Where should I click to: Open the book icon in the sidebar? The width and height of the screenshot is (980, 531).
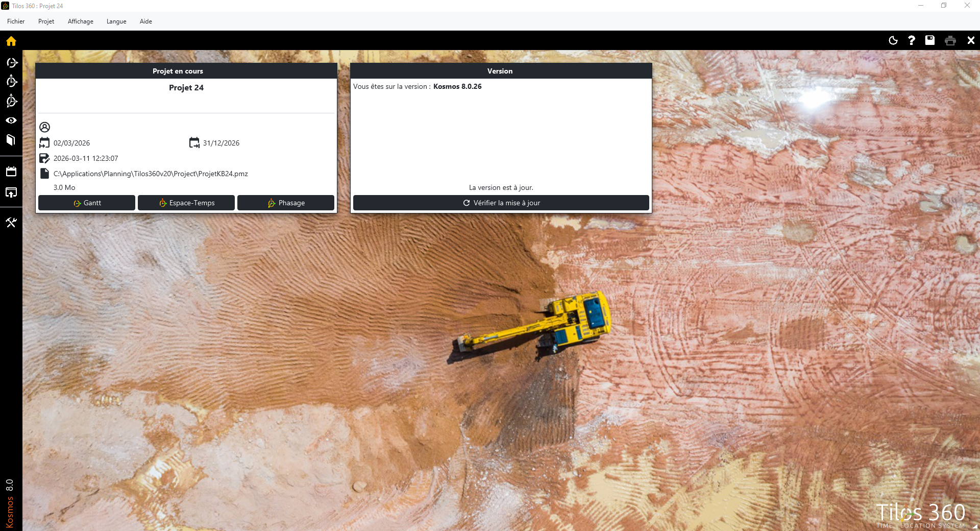click(x=11, y=140)
